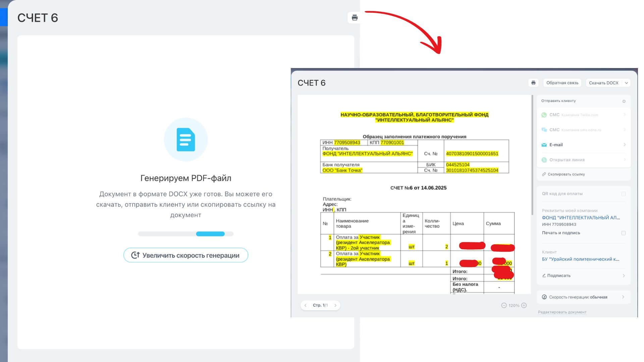
Task: Click the E-mail envelope icon
Action: click(544, 145)
